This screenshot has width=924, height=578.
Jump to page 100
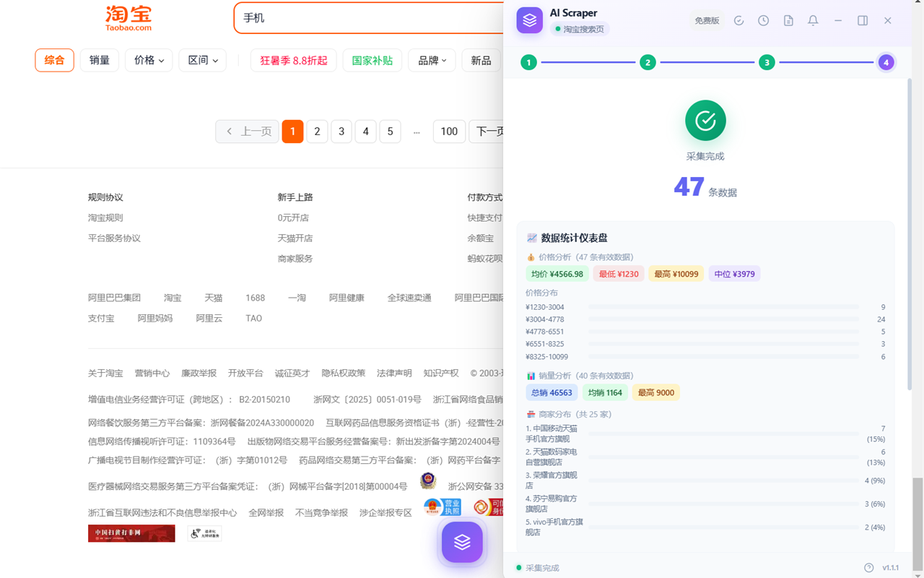tap(449, 131)
